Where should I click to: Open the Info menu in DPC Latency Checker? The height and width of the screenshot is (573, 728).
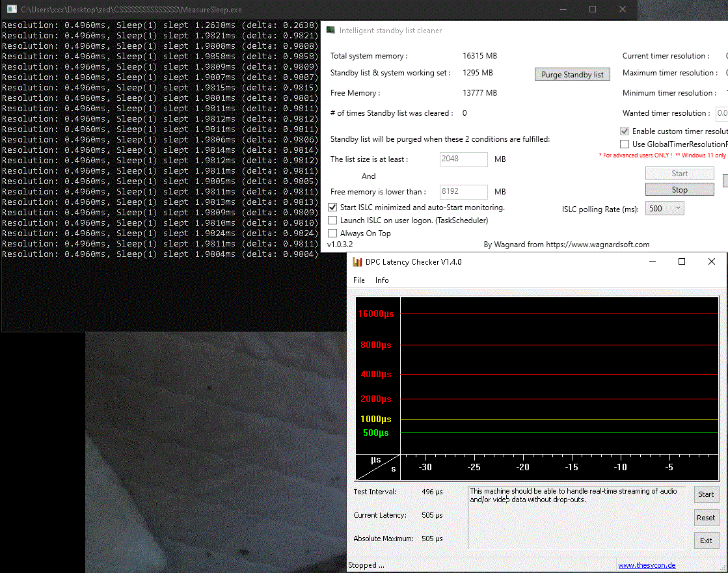(x=382, y=280)
